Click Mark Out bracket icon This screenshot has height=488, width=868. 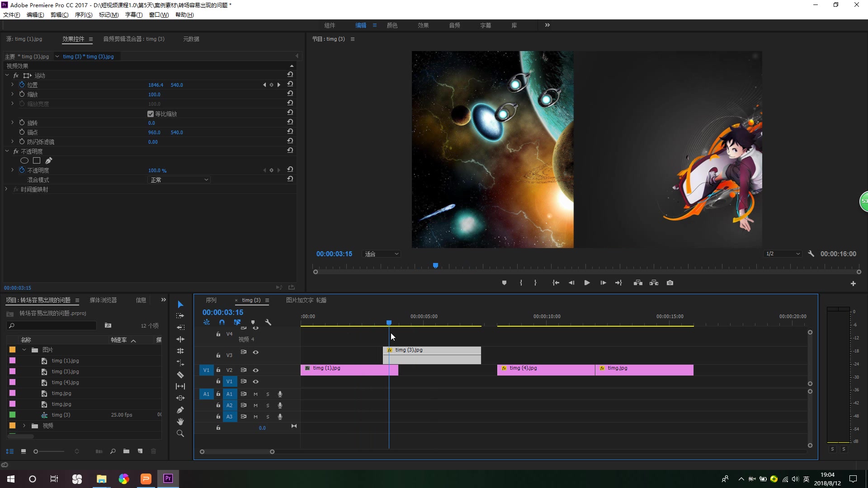[x=535, y=283]
